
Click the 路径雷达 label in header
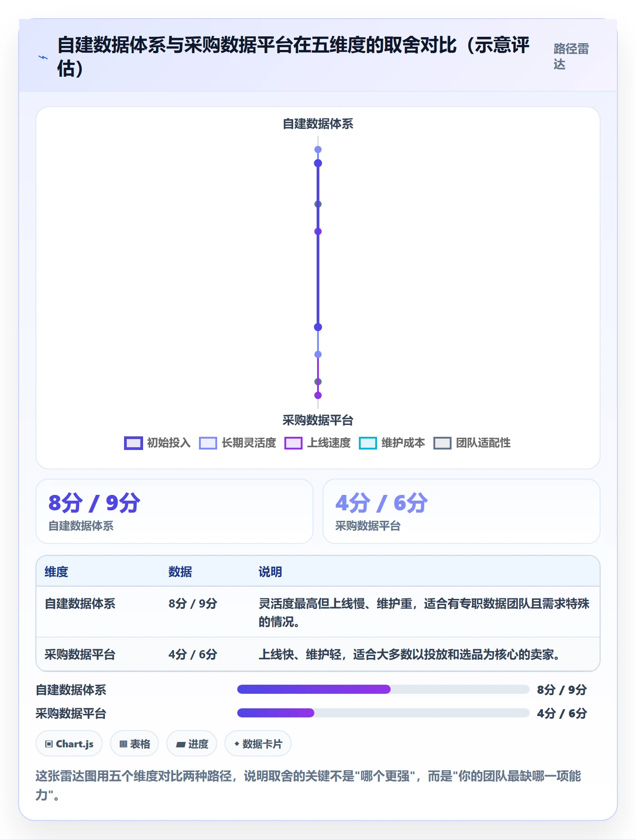pos(571,56)
